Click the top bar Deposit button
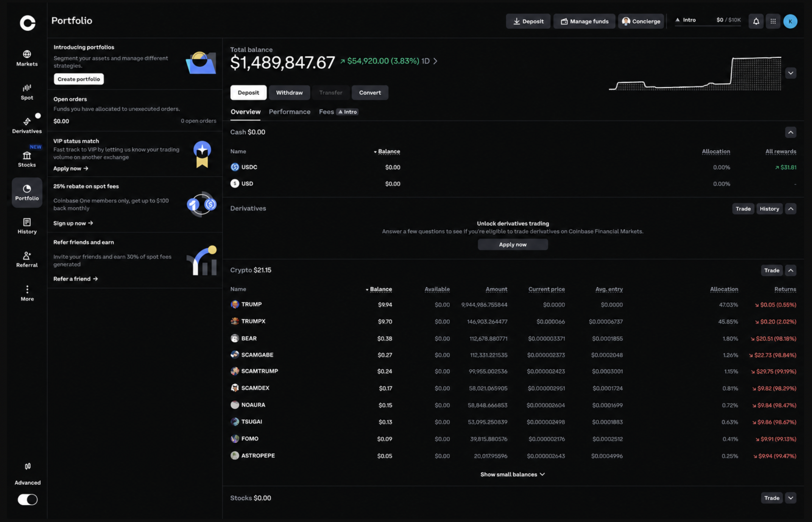This screenshot has height=522, width=812. pos(528,21)
